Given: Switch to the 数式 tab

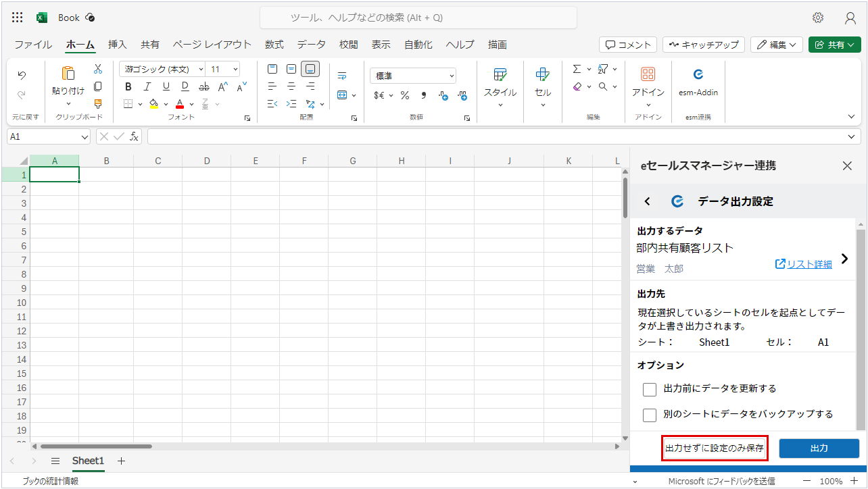Looking at the screenshot, I should pyautogui.click(x=274, y=45).
